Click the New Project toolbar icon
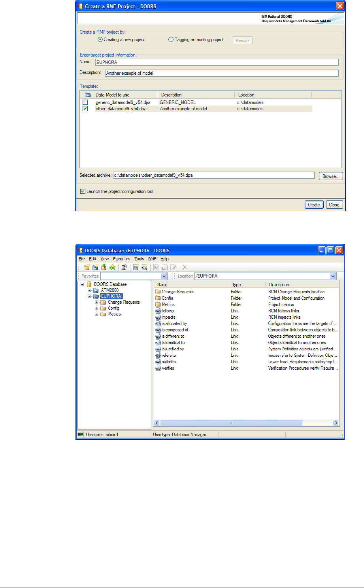The image size is (364, 588). [x=95, y=267]
